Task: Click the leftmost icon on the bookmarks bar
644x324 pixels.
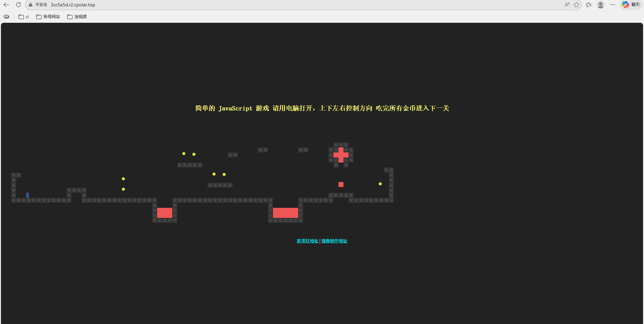Action: pos(6,17)
